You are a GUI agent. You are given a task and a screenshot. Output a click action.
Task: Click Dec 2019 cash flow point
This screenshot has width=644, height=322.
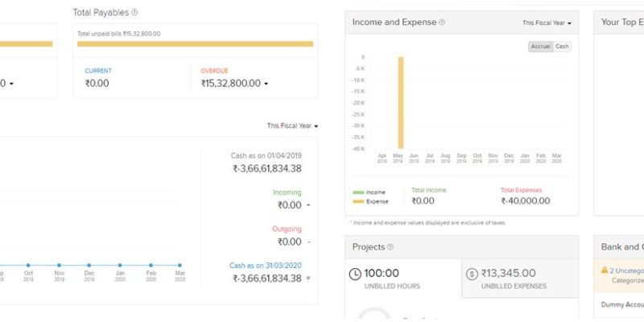[89, 266]
